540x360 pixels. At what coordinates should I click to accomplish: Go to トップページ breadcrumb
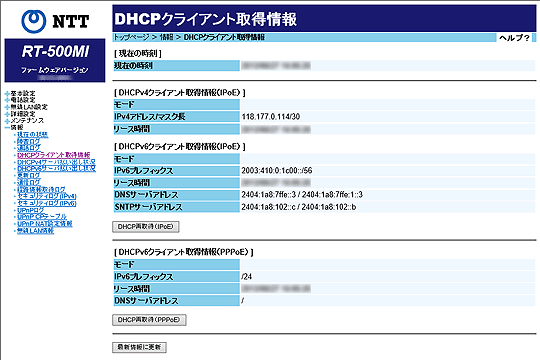[132, 37]
